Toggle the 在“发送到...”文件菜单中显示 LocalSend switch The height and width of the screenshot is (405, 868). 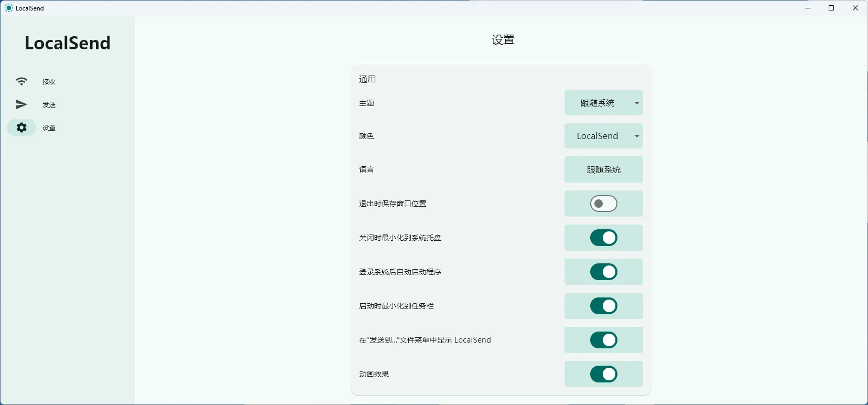(603, 340)
